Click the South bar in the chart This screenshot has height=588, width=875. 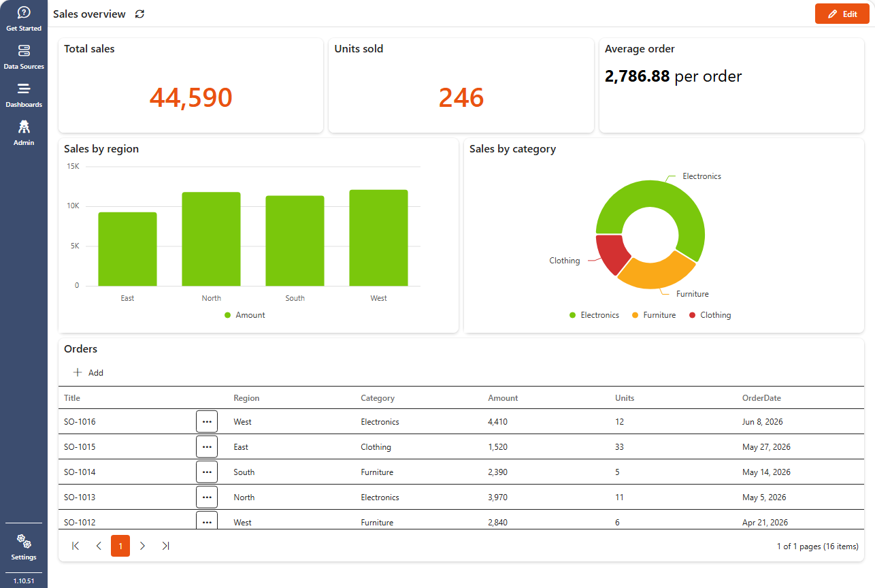point(295,241)
